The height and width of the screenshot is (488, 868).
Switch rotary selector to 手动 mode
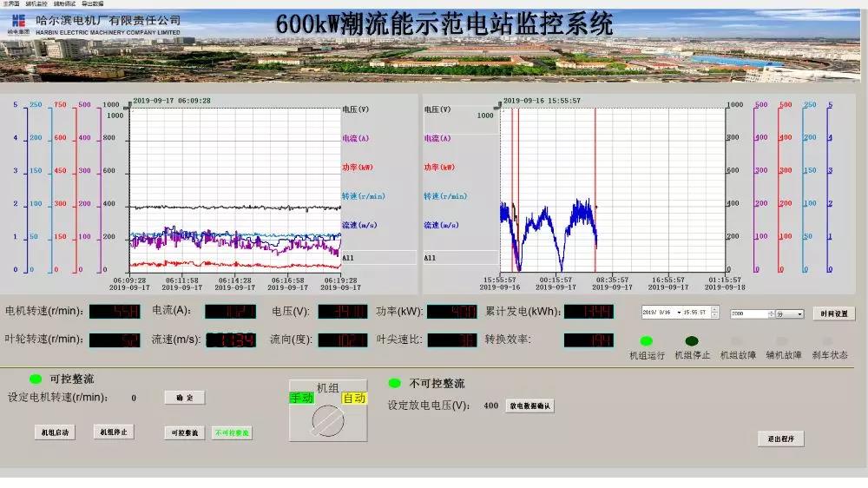pyautogui.click(x=301, y=398)
